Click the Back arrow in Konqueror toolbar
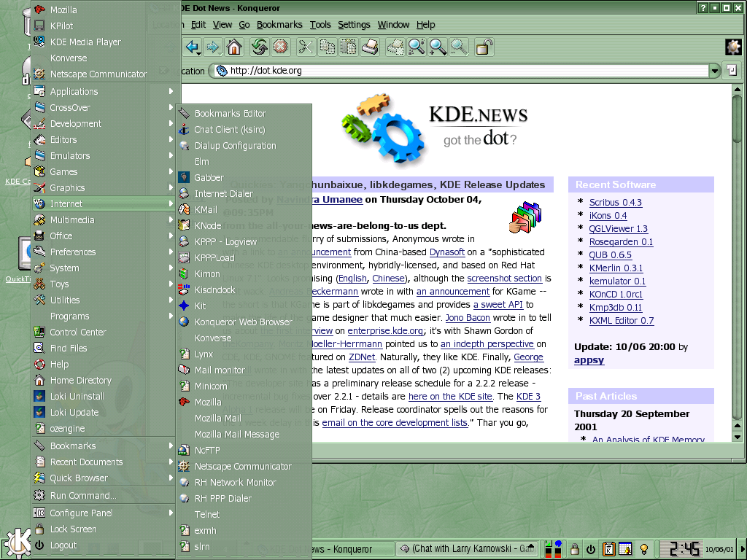The image size is (747, 560). [192, 47]
